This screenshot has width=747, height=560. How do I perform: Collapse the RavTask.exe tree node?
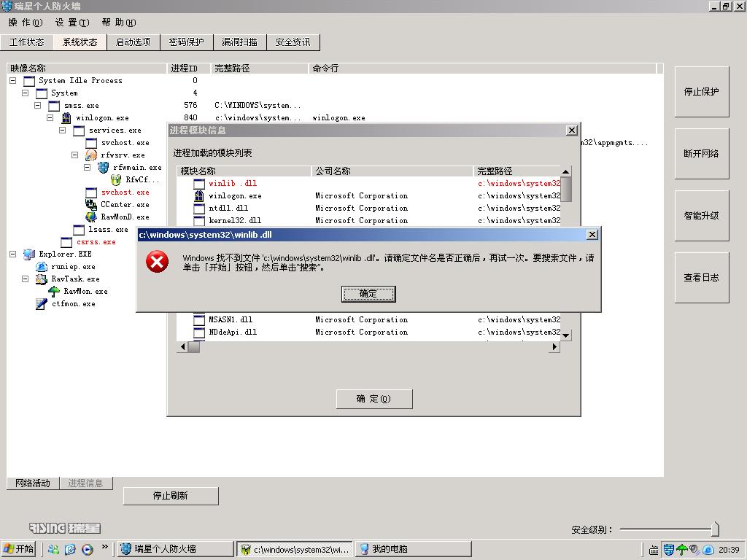point(26,279)
